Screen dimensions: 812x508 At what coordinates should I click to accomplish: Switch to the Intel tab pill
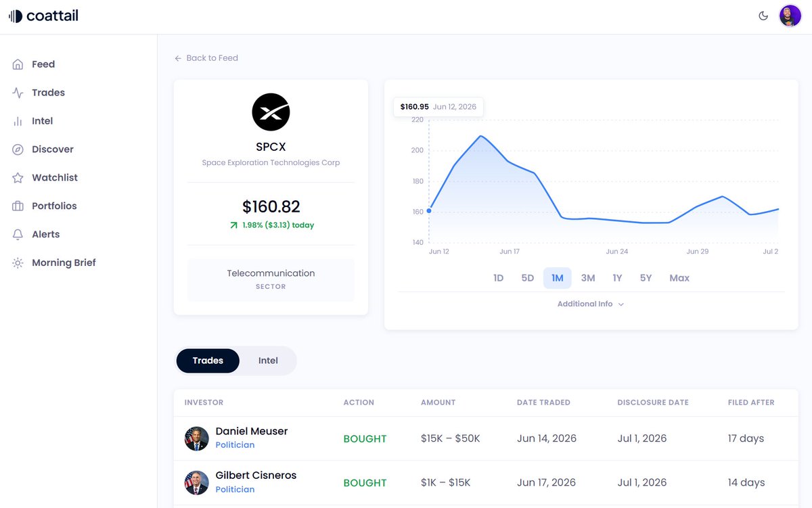pyautogui.click(x=268, y=361)
